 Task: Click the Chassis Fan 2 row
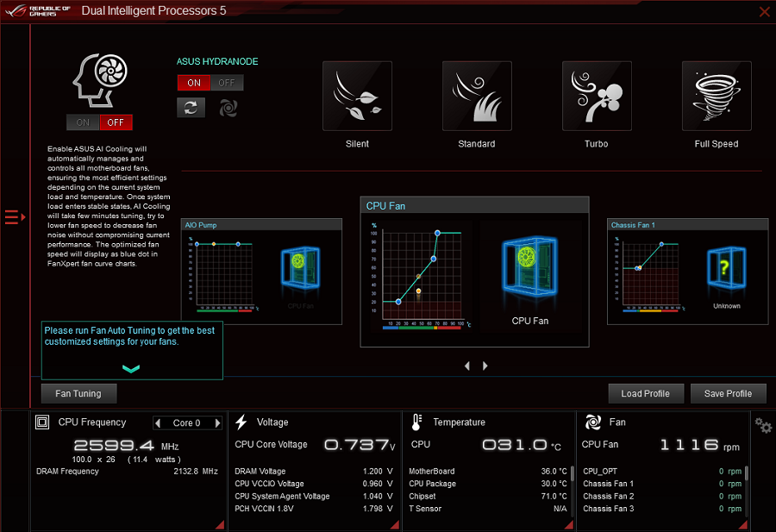pyautogui.click(x=662, y=496)
